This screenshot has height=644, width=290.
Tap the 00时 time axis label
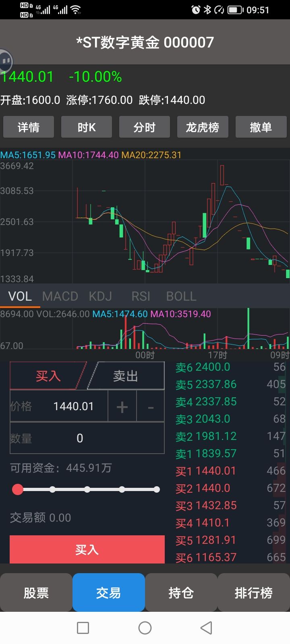click(x=145, y=355)
